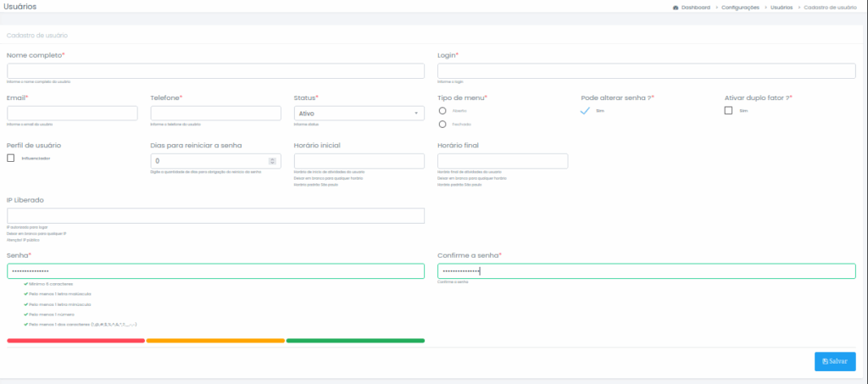Click the Senha password field

[x=215, y=271]
